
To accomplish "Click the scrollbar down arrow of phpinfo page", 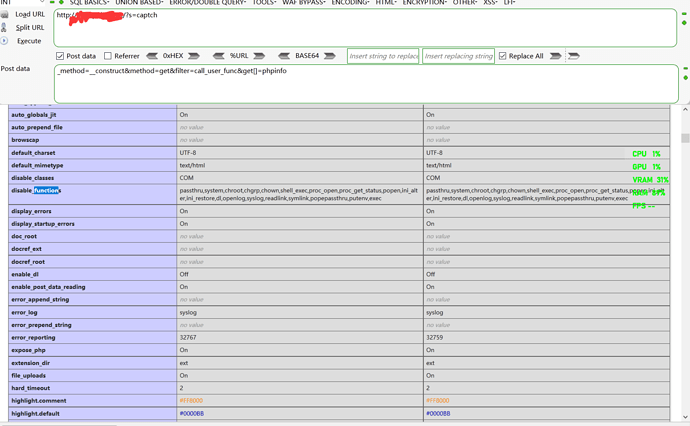I will coord(685,417).
